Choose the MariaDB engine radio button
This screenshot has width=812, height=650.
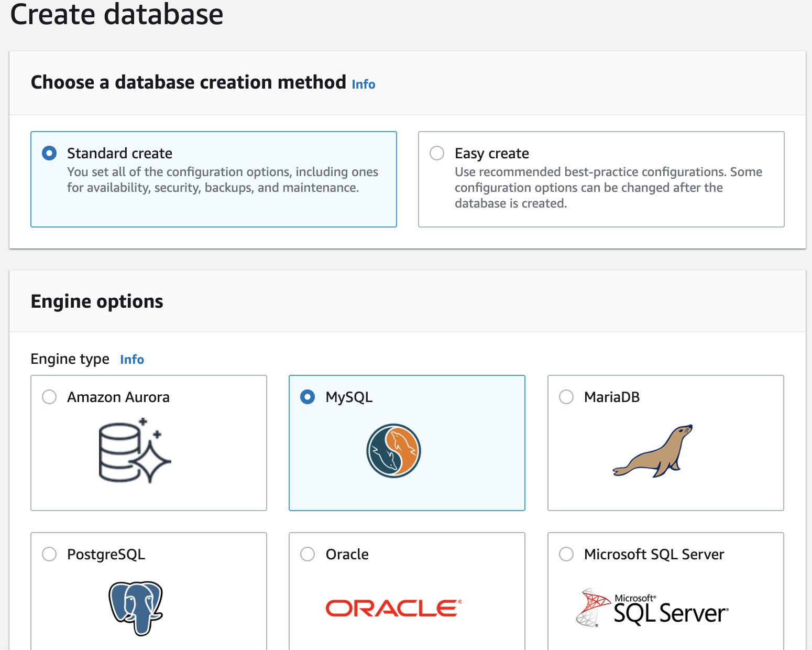[566, 397]
